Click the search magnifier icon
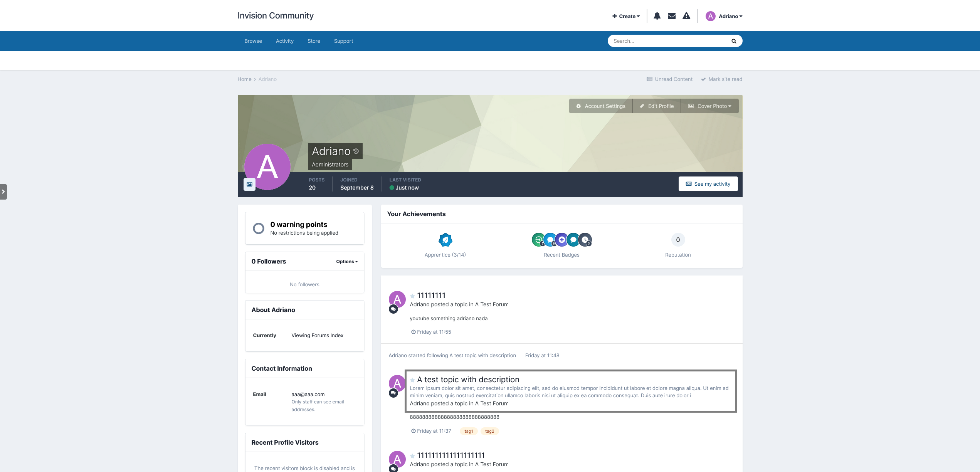Viewport: 980px width, 472px height. (734, 41)
